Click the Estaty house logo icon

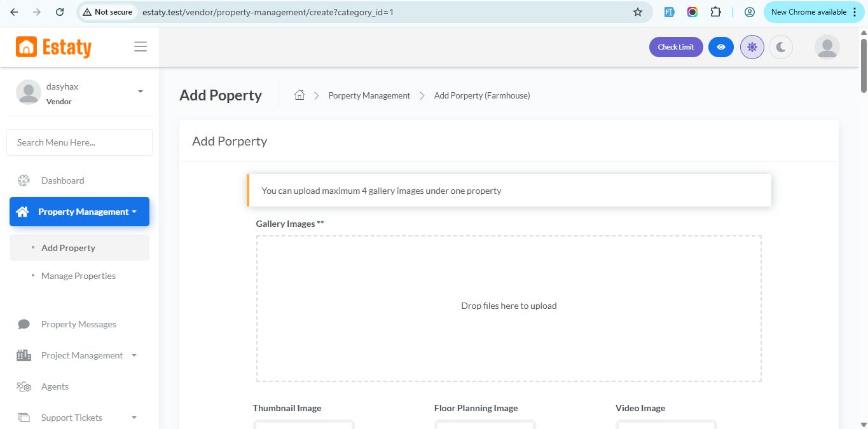click(27, 47)
